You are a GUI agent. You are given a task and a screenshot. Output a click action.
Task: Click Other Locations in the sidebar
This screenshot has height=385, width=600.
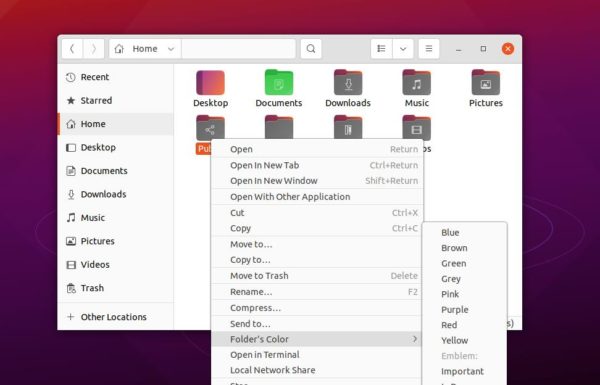pyautogui.click(x=116, y=317)
